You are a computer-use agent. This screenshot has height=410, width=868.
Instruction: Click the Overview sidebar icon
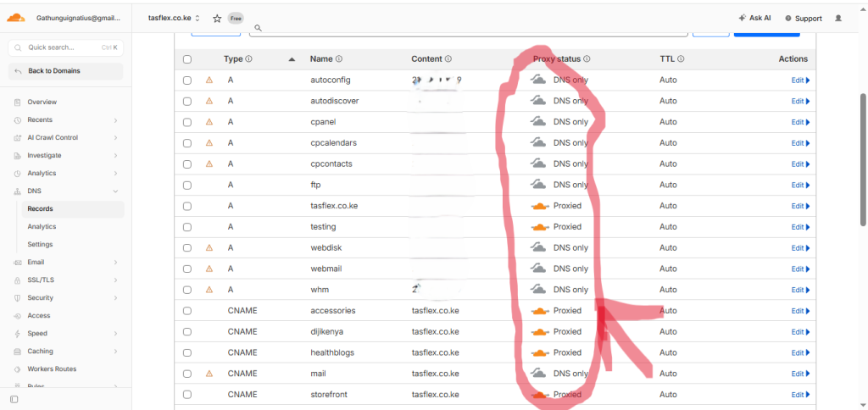coord(17,102)
